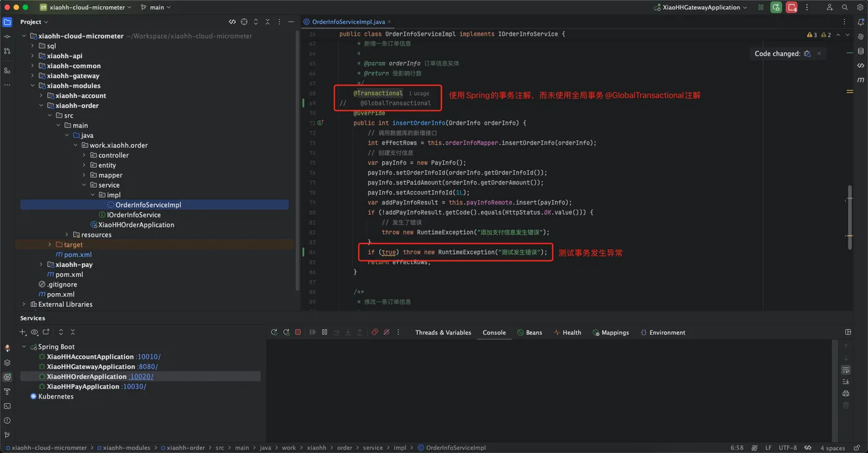868x453 pixels.
Task: Collapse all in Project panel
Action: (268, 22)
